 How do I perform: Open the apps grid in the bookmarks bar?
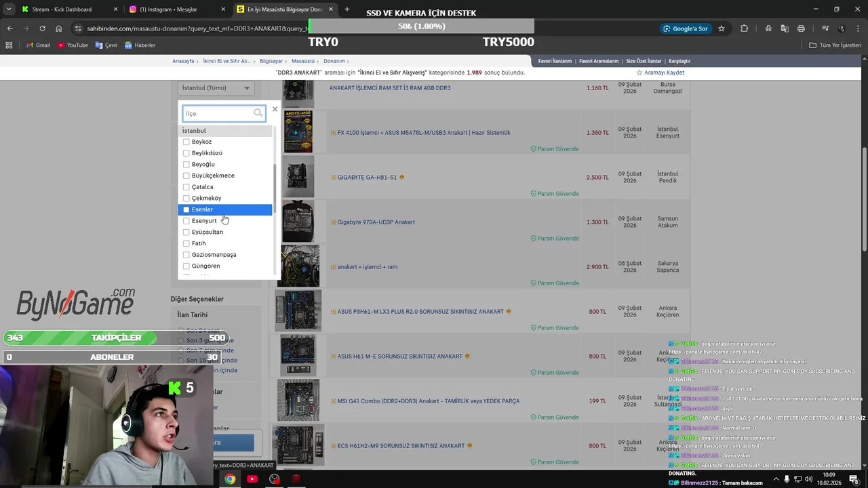click(9, 45)
